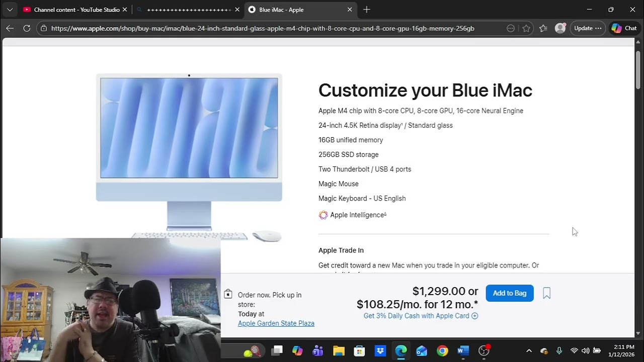Screen dimensions: 644x362
Task: Open Microsoft Teams from the taskbar
Action: (x=318, y=350)
